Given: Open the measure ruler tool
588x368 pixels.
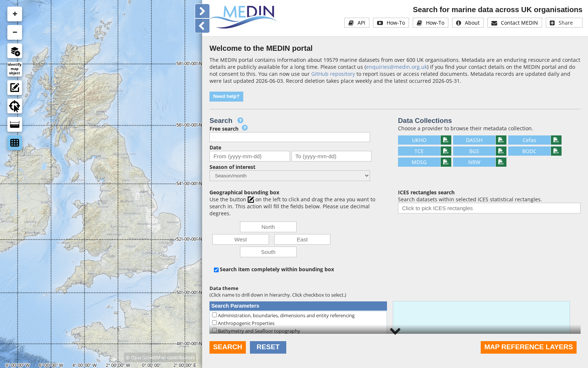Looking at the screenshot, I should tap(15, 124).
